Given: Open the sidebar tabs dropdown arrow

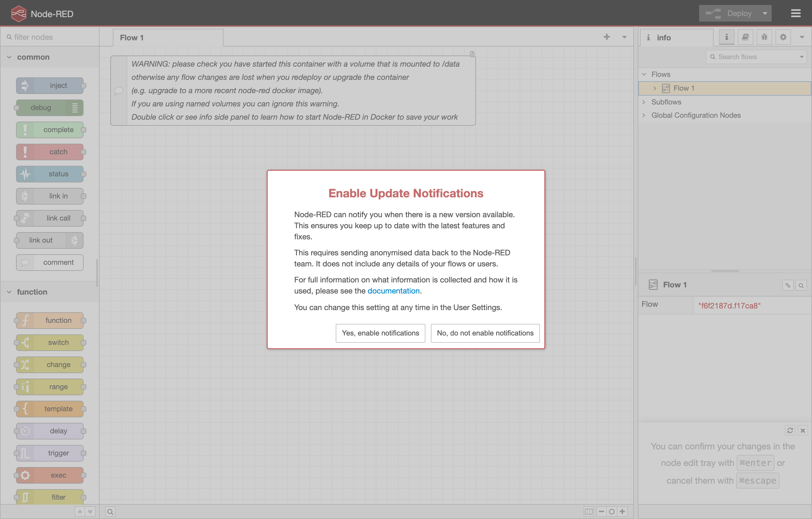Looking at the screenshot, I should click(802, 37).
